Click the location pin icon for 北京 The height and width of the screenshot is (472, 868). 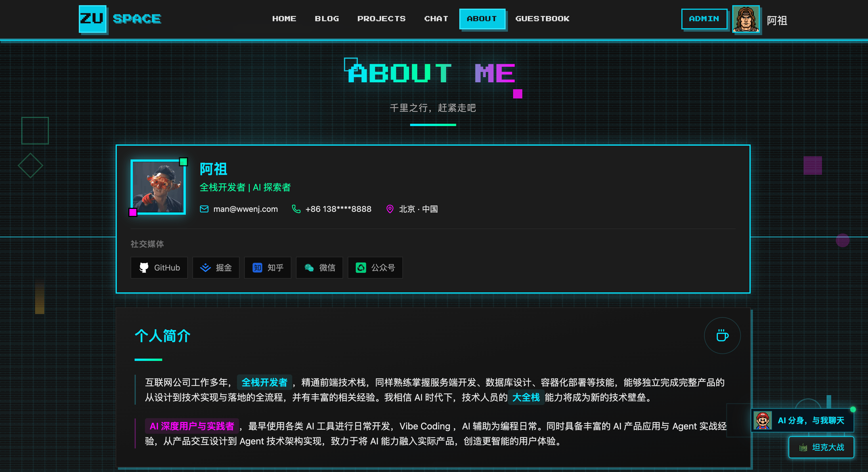[390, 209]
